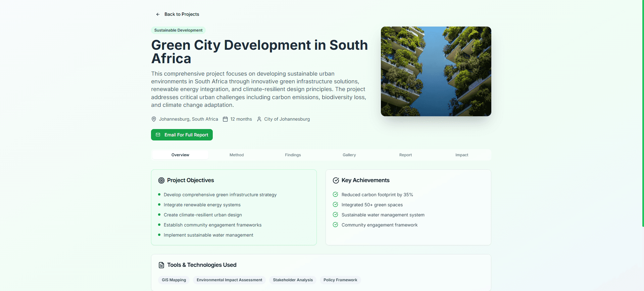Click the check-circle icon beside Key Achievements
The image size is (644, 291).
click(x=336, y=180)
